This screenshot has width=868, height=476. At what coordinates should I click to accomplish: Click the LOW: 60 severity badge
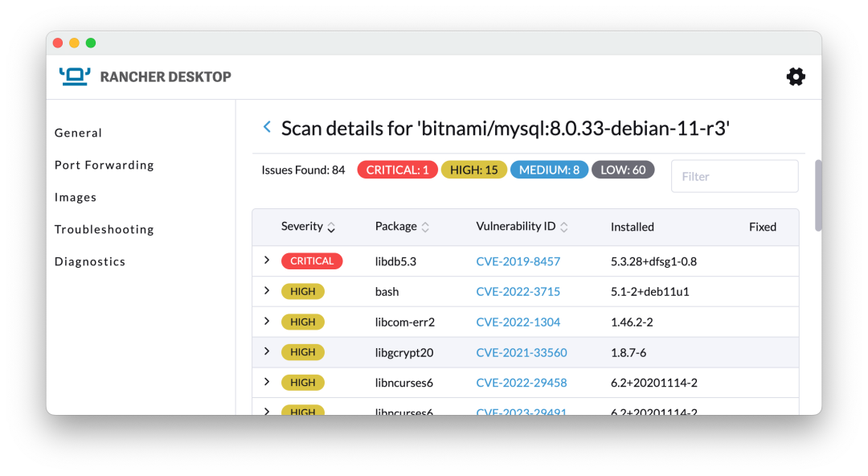pos(623,170)
